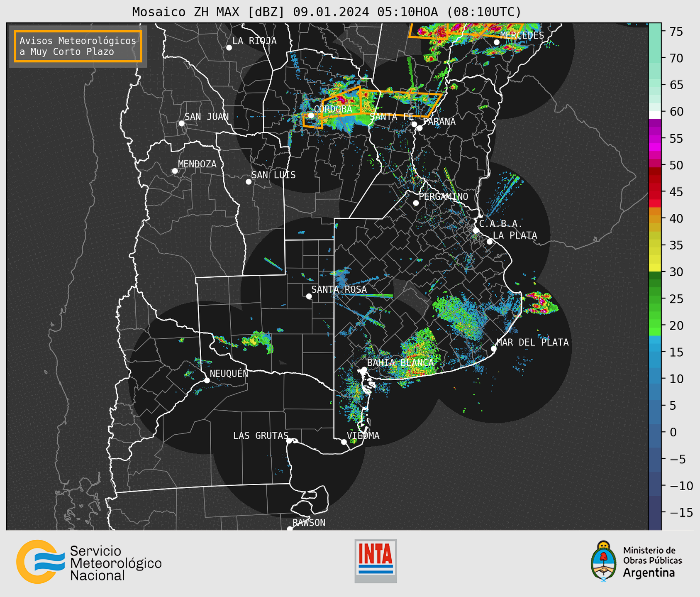The height and width of the screenshot is (597, 700).
Task: Click the Ministerio de Obras Públicas emblem
Action: click(604, 561)
